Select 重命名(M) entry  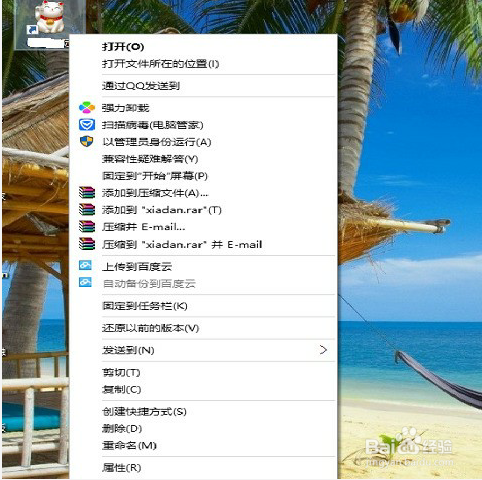pos(129,445)
